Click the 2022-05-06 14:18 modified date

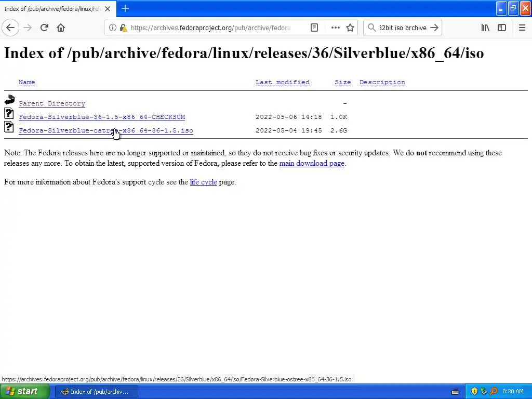pyautogui.click(x=289, y=117)
